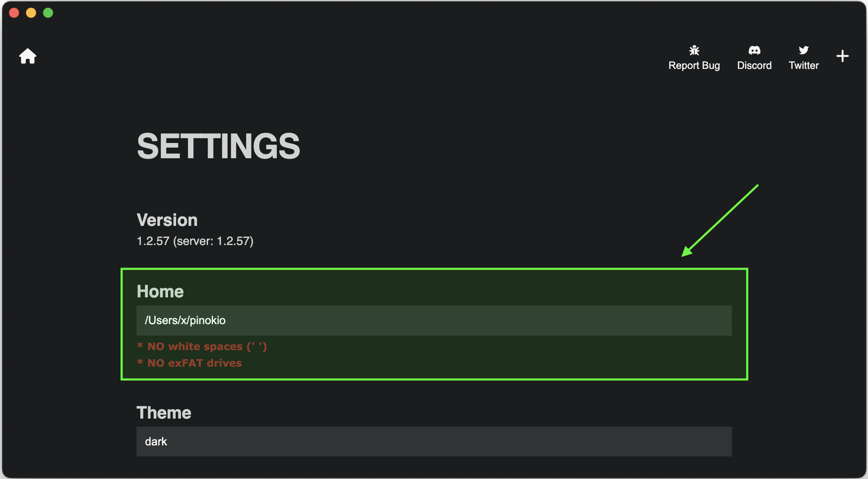Minimize the window with the yellow button
Screen dimensions: 868x479
pyautogui.click(x=31, y=13)
